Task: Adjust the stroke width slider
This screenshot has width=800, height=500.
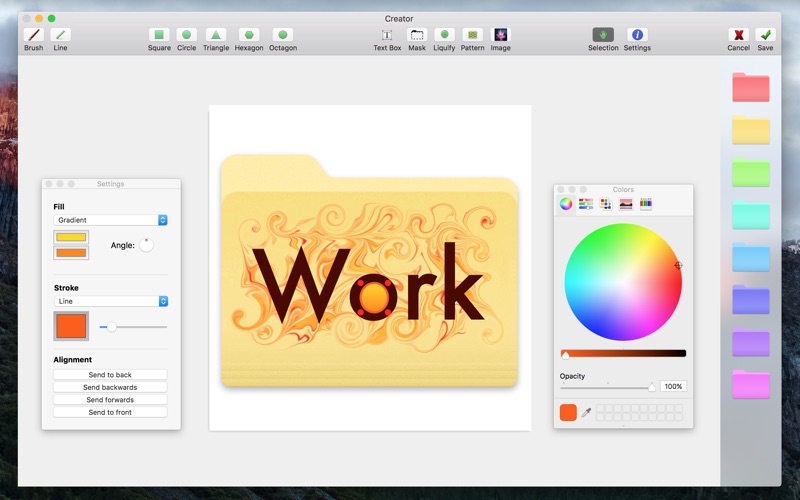Action: [133, 327]
